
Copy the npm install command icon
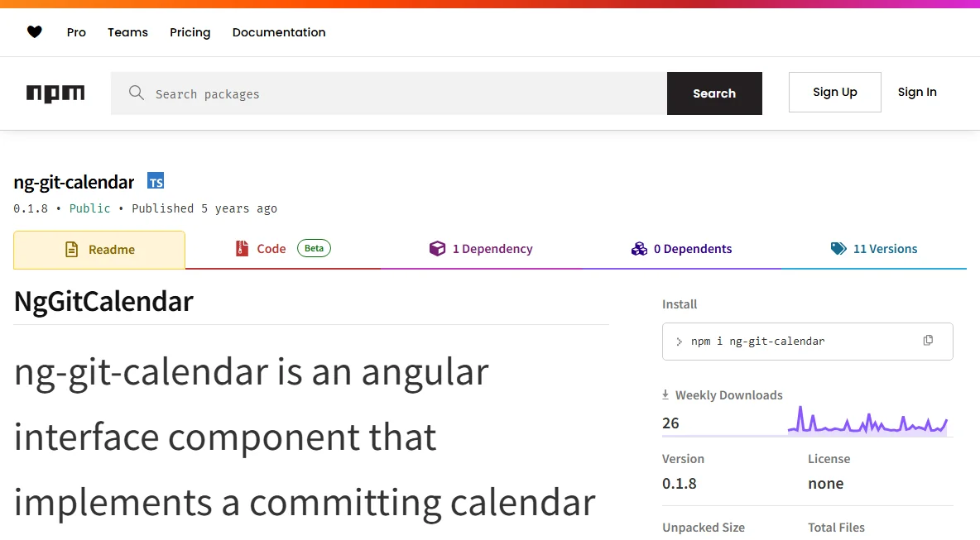(928, 340)
